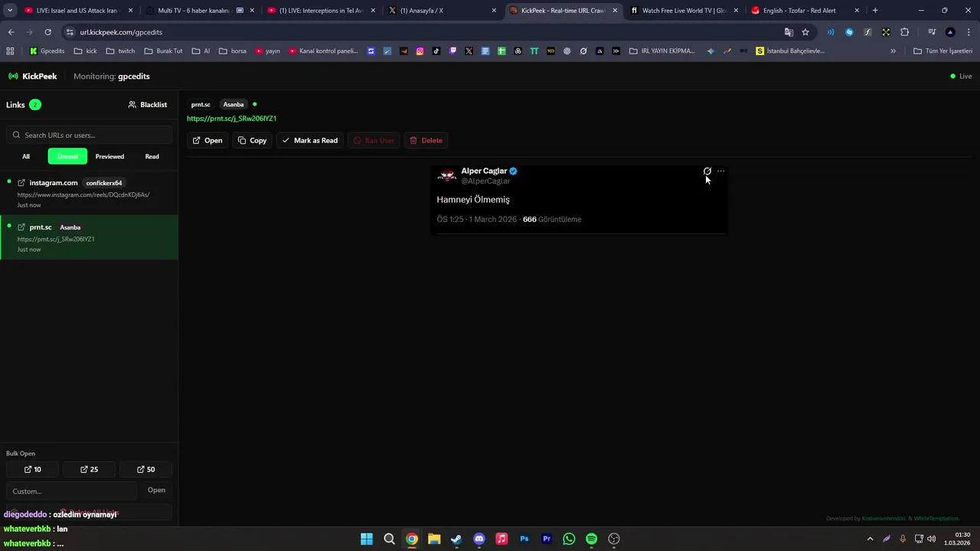980x551 pixels.
Task: Show All links filter
Action: click(x=26, y=156)
